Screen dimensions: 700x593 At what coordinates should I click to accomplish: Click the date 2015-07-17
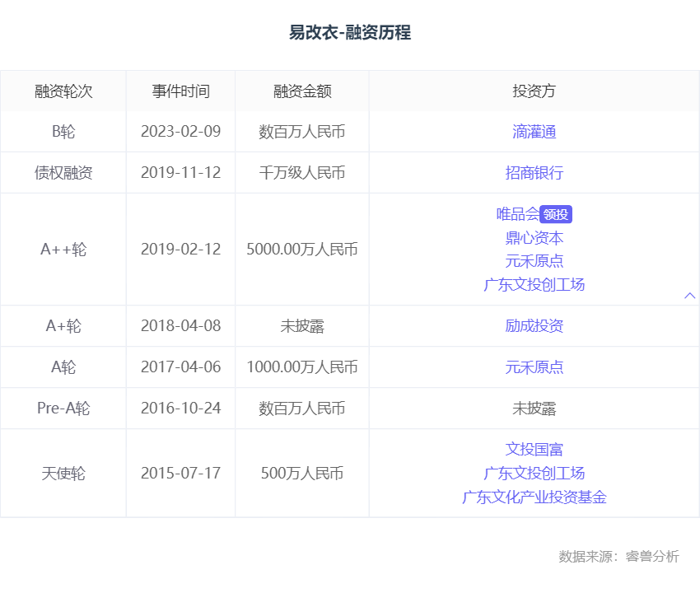coord(181,474)
